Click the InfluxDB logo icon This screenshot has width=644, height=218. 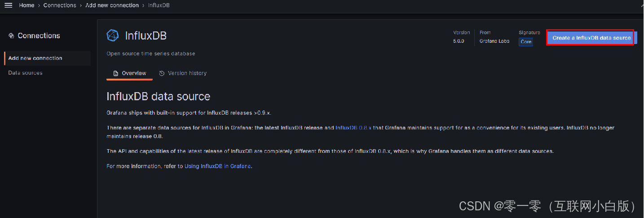[113, 36]
